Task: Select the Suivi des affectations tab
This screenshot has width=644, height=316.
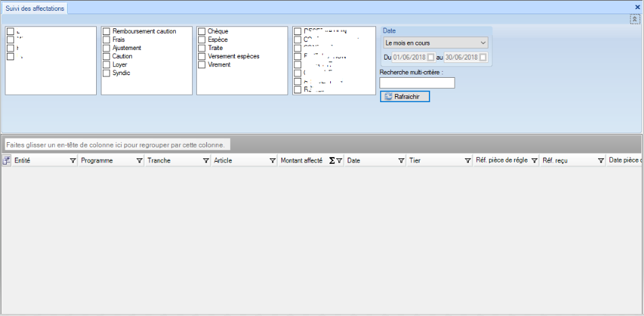Action: point(37,8)
